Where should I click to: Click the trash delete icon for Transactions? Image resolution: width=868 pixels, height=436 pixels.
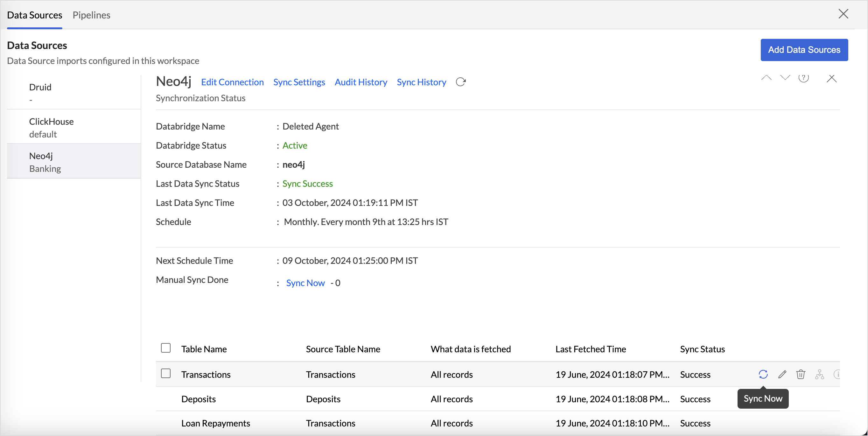point(801,374)
